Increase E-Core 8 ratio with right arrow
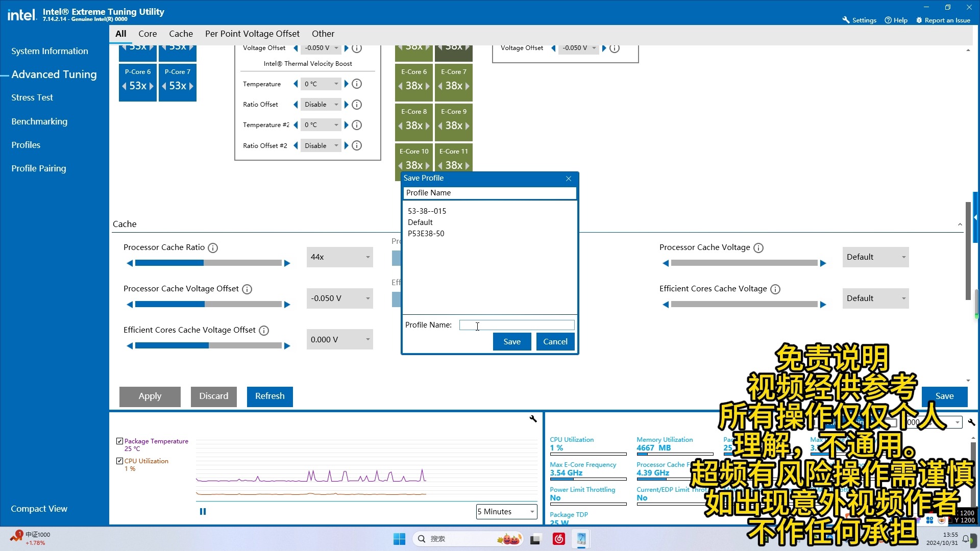This screenshot has height=551, width=980. (x=428, y=126)
